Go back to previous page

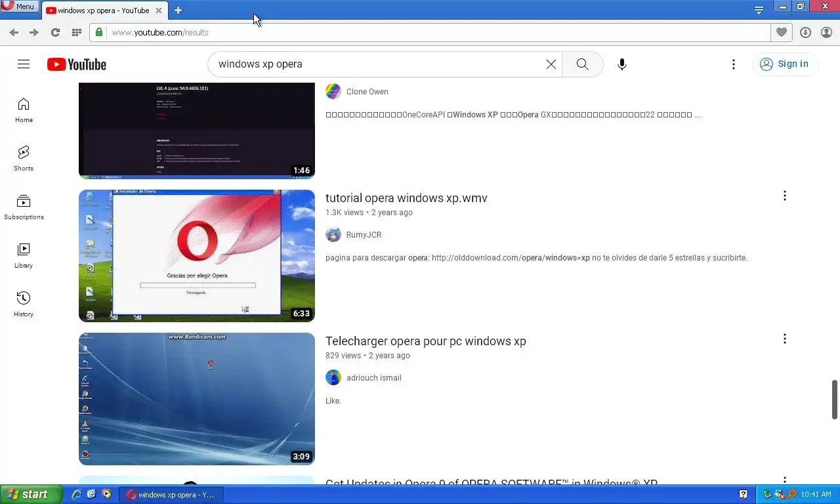(x=14, y=32)
